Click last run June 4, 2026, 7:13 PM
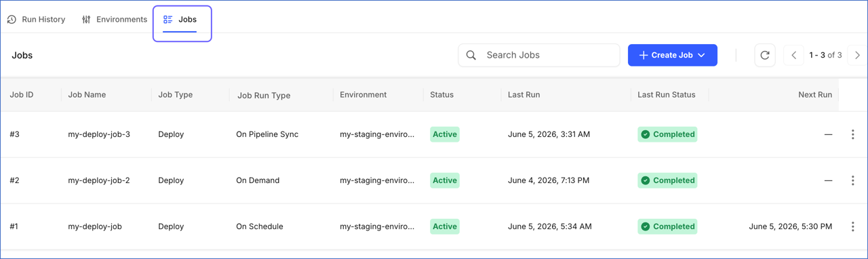 (x=549, y=180)
